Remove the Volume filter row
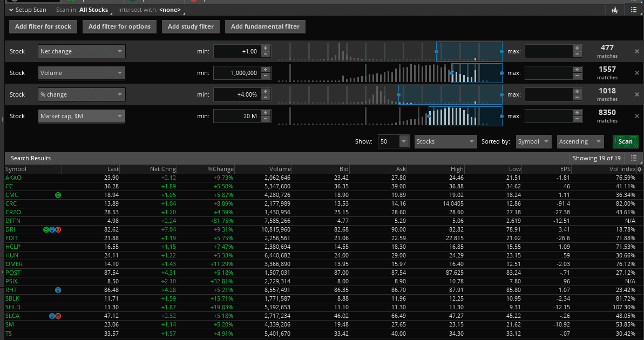 tap(637, 73)
